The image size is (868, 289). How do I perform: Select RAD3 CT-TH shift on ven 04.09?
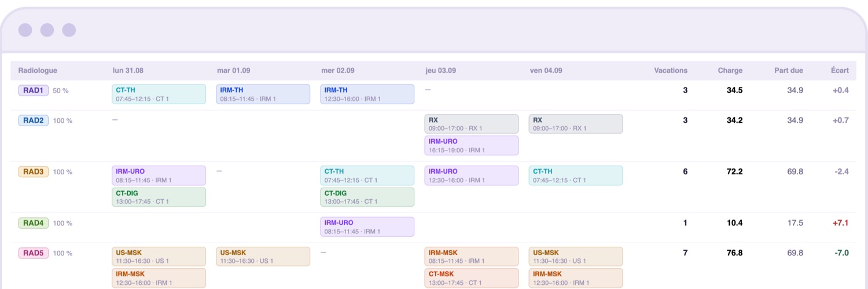click(576, 175)
